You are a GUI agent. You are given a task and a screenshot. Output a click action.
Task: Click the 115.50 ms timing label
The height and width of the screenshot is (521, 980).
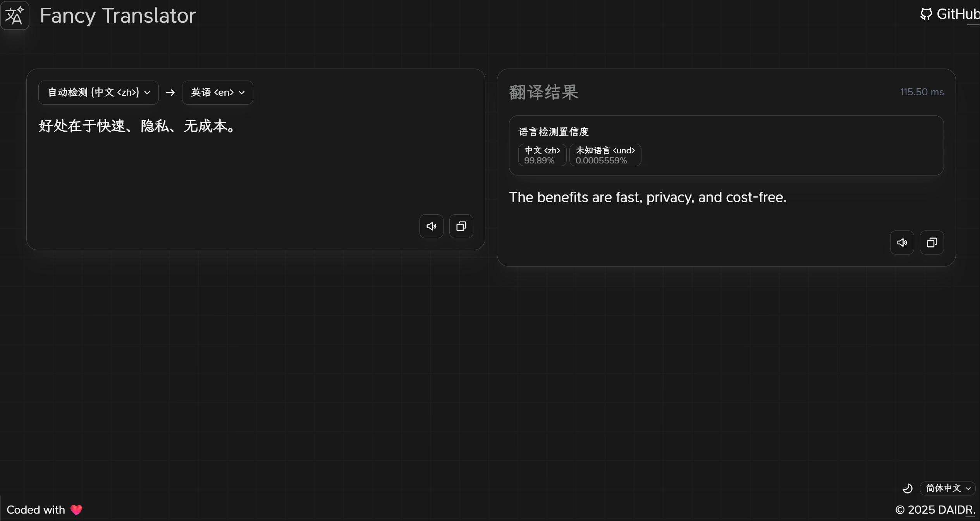922,92
